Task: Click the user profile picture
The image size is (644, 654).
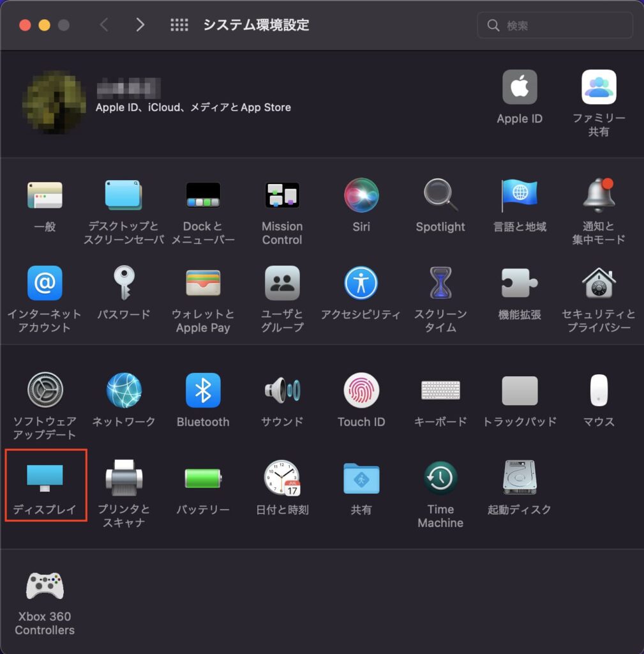Action: tap(54, 102)
